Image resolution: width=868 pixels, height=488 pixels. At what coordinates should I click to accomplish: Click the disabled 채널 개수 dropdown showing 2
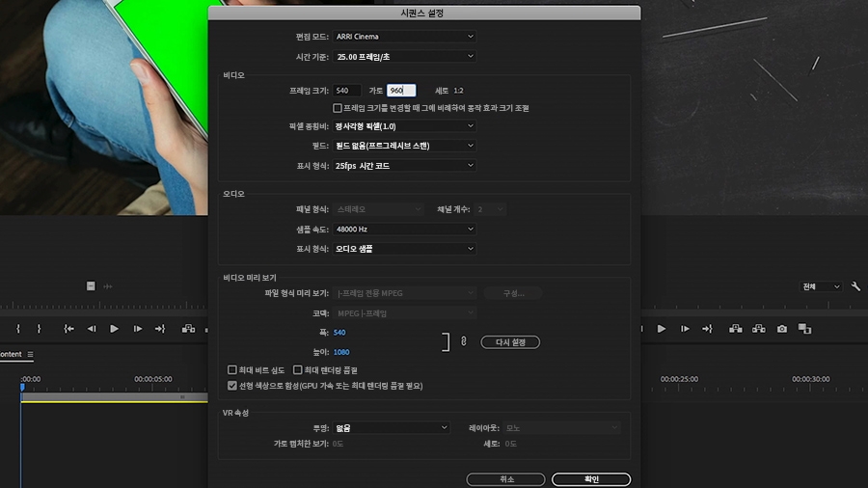[x=489, y=209]
